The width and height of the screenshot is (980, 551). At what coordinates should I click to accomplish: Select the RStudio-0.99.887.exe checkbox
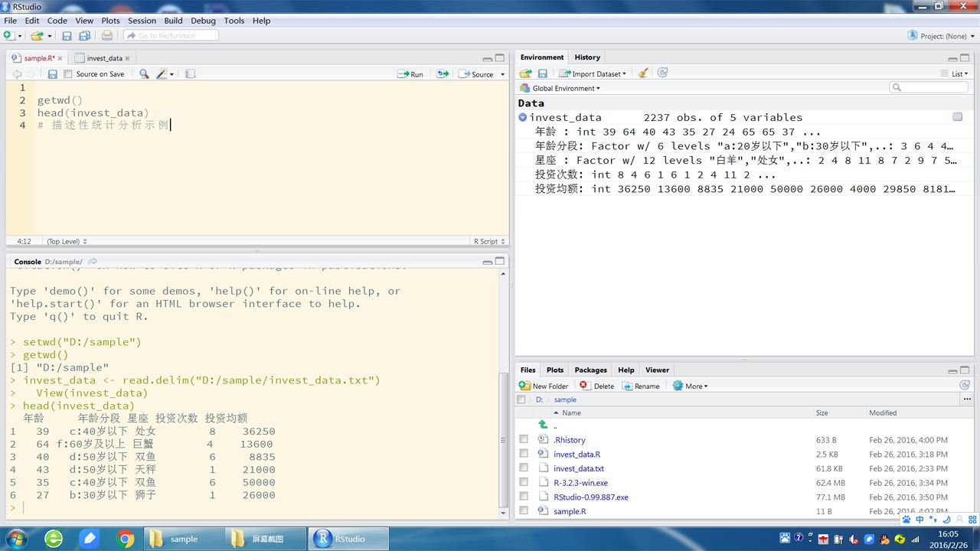pos(524,497)
